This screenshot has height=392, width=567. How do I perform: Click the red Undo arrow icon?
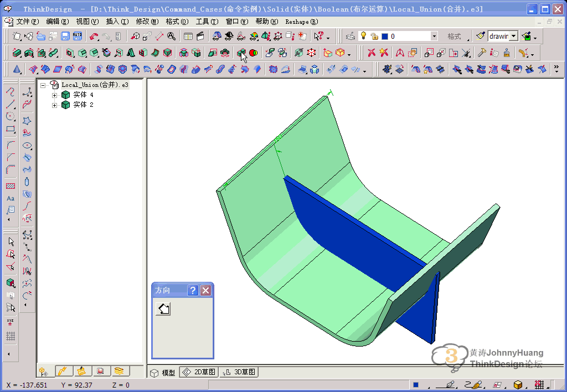coord(94,36)
